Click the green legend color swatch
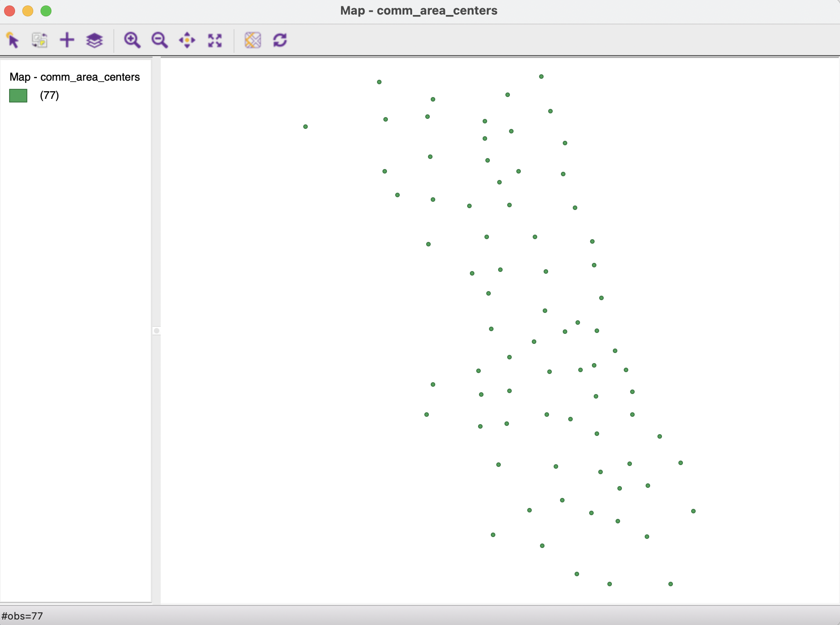 [18, 96]
